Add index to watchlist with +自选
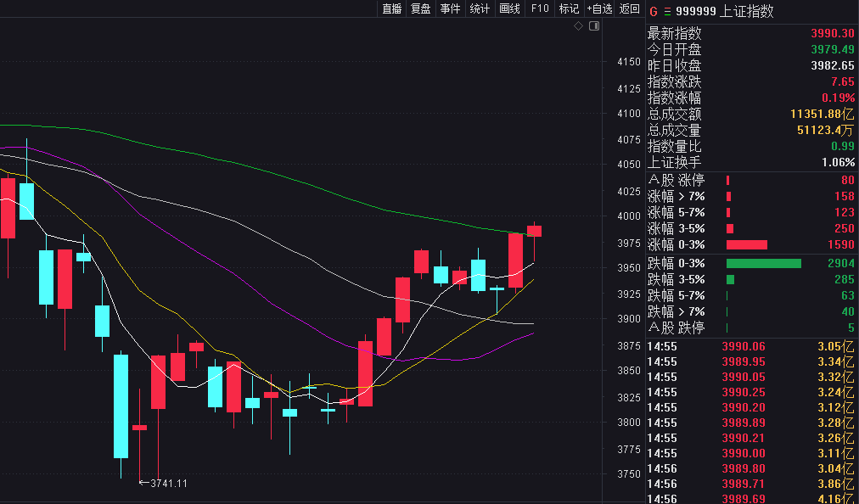 (x=599, y=8)
